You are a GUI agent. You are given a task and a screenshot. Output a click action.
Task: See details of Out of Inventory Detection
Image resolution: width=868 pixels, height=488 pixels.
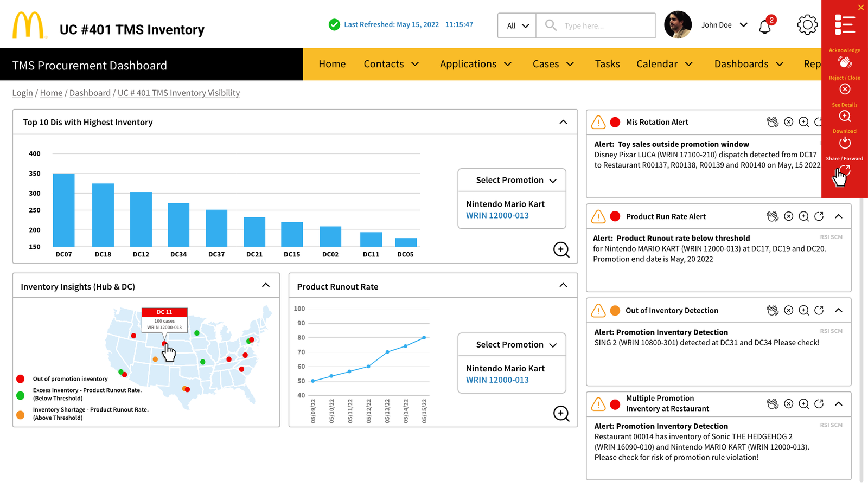click(x=804, y=310)
